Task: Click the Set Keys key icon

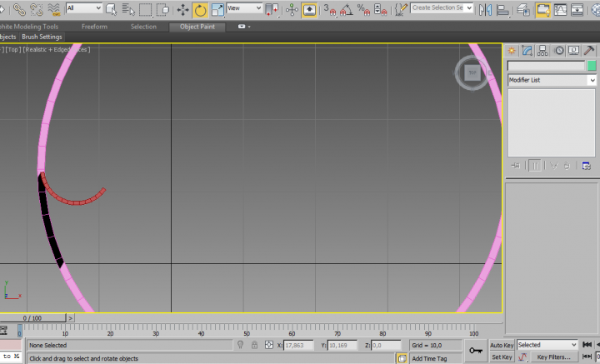Action: point(475,351)
